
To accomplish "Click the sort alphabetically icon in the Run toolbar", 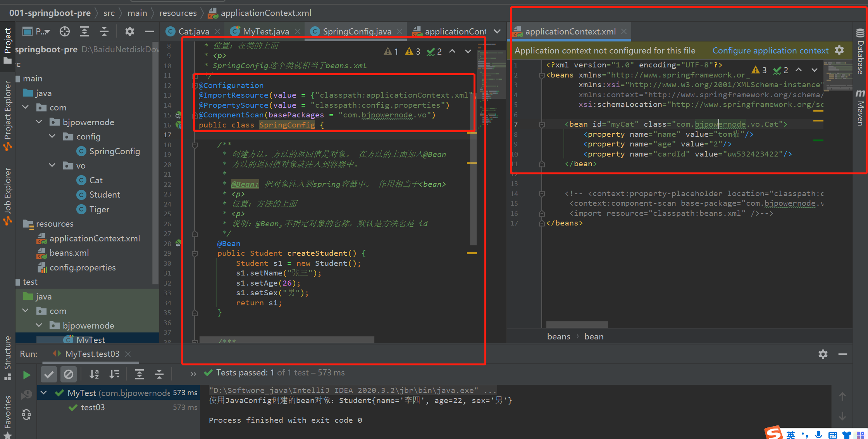I will coord(94,374).
